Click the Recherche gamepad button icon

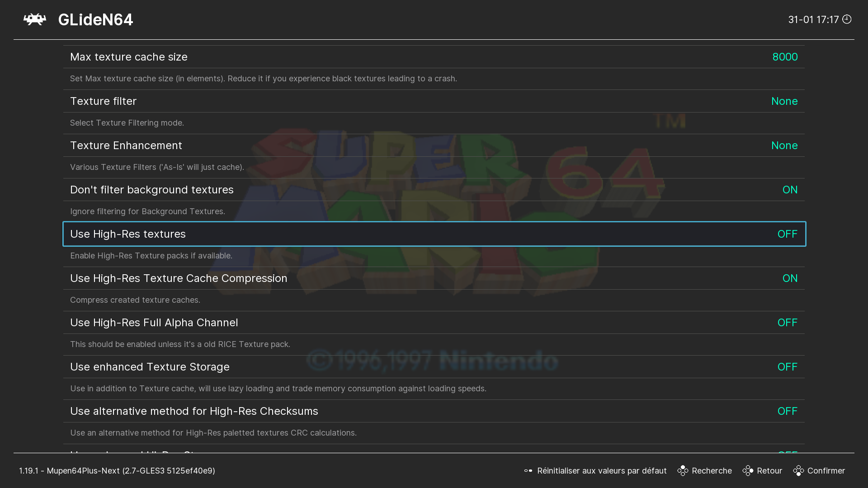[683, 471]
